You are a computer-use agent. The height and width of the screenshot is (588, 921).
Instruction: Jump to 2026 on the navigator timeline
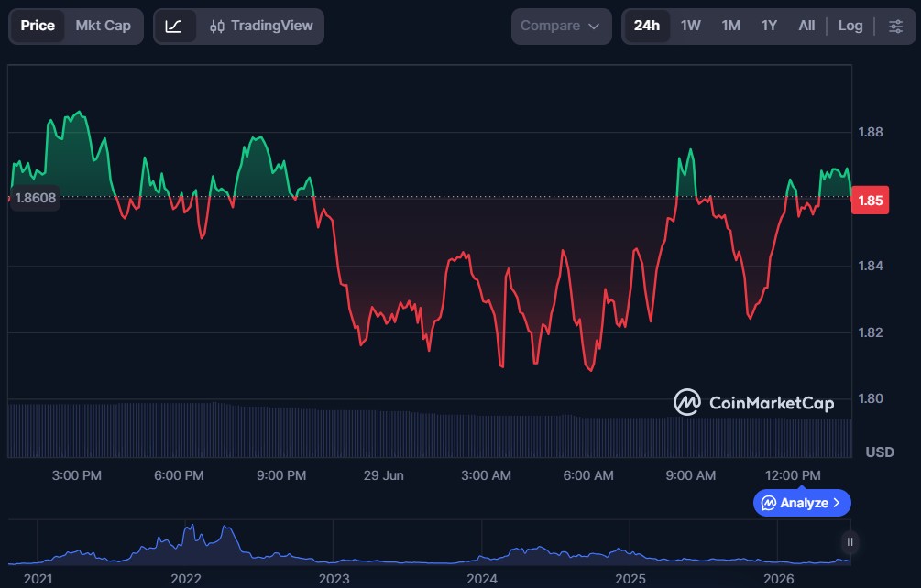point(778,579)
